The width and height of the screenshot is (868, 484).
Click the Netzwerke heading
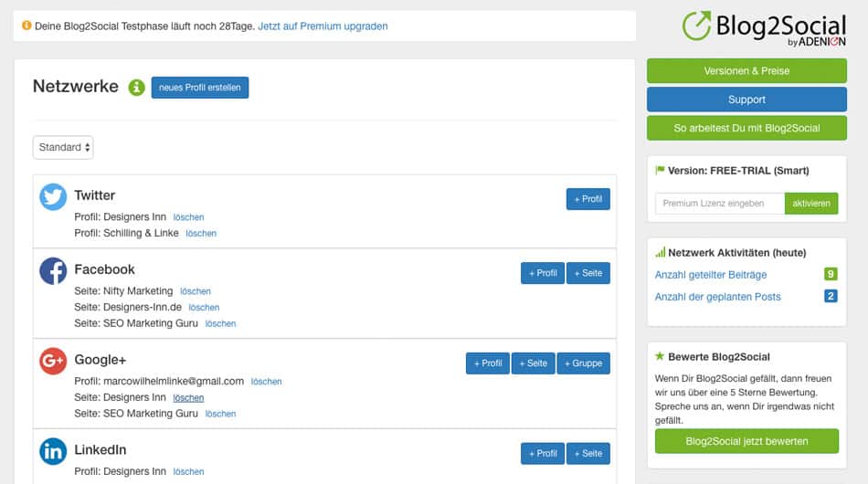tap(76, 86)
